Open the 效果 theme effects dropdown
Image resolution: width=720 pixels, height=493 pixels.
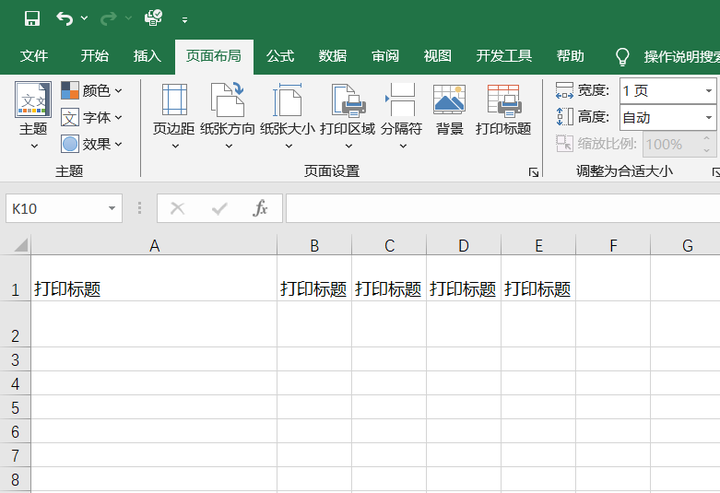pos(92,144)
